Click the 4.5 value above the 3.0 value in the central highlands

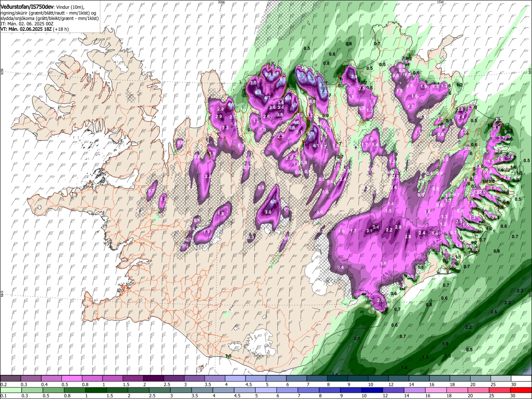click(x=273, y=202)
